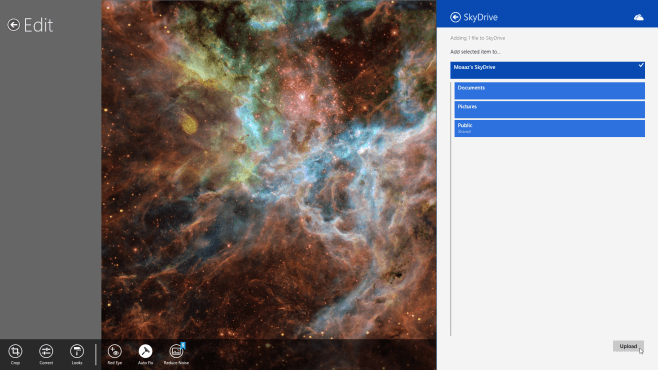Click the SkyDrive back arrow
This screenshot has width=658, height=370.
[x=455, y=17]
